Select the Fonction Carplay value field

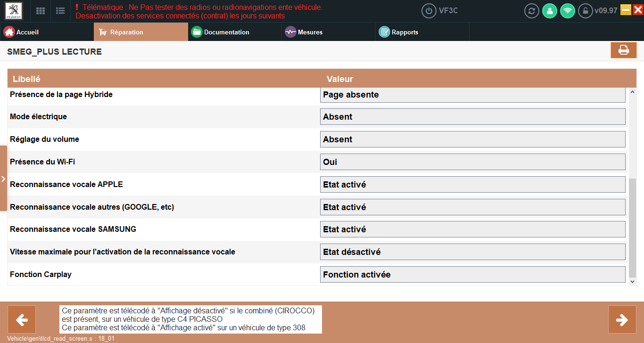click(x=472, y=275)
